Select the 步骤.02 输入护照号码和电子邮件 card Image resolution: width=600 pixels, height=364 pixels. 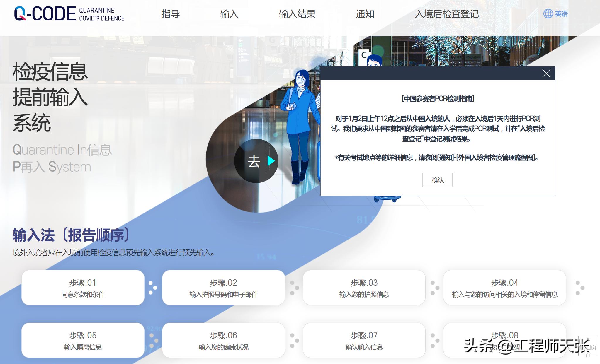(223, 288)
